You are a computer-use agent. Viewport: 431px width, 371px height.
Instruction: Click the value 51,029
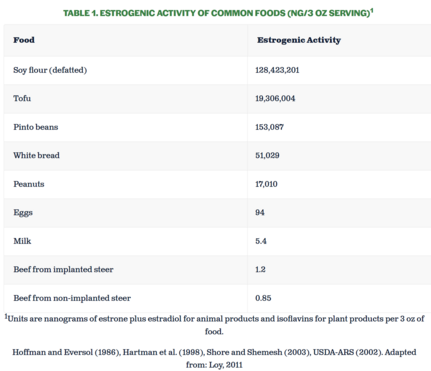pyautogui.click(x=267, y=155)
